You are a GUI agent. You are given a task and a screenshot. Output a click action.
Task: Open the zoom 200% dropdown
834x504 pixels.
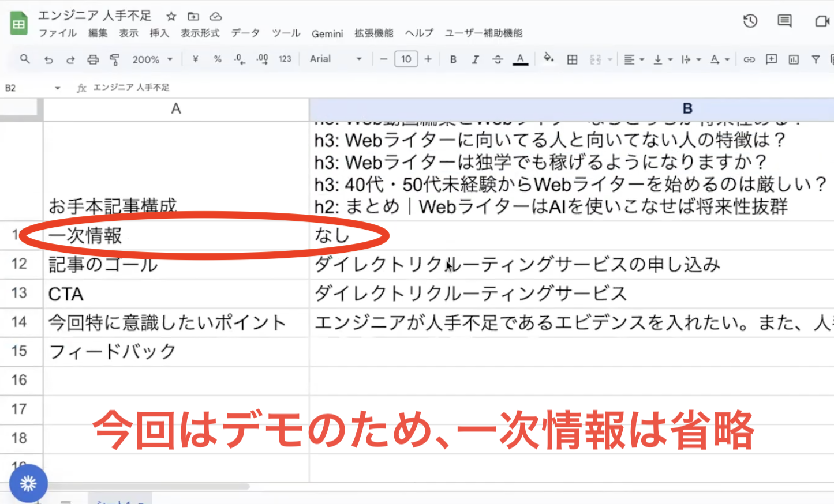152,59
